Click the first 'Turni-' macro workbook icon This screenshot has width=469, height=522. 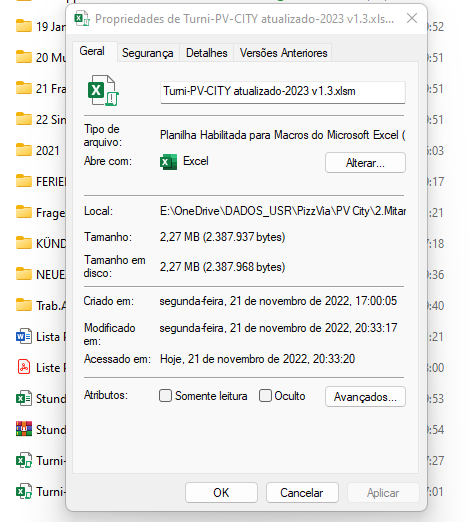coord(24,460)
